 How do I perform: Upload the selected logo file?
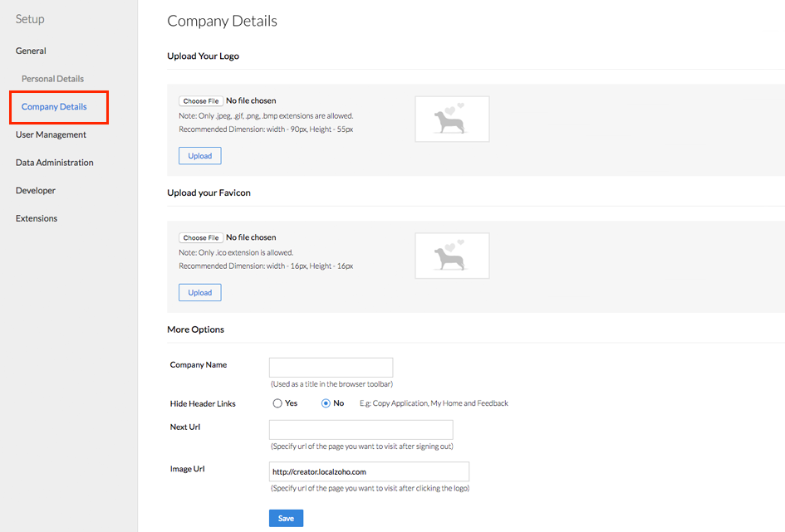click(199, 155)
